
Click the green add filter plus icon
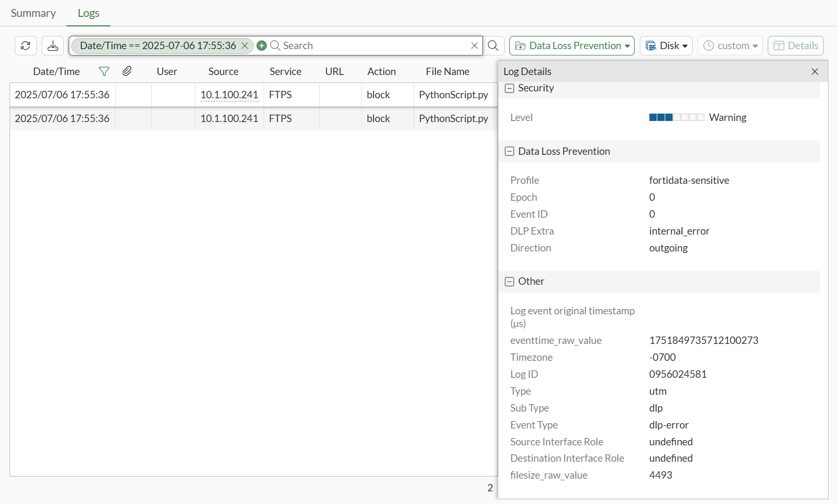262,46
